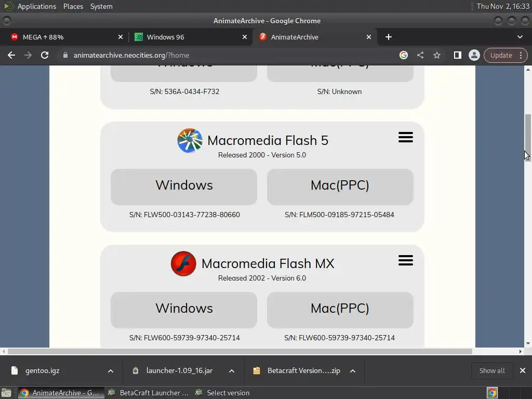The image size is (532, 399).
Task: Switch to Select version taskbar window
Action: coord(223,393)
